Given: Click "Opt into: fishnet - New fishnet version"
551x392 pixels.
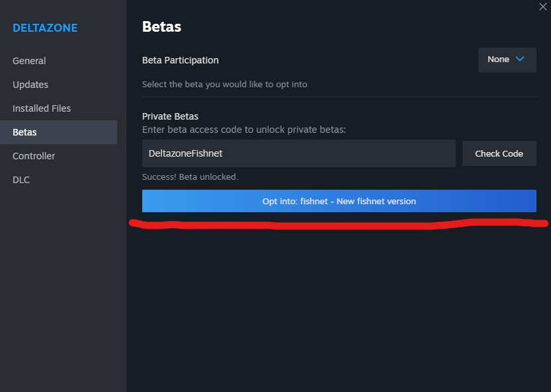Looking at the screenshot, I should 339,201.
